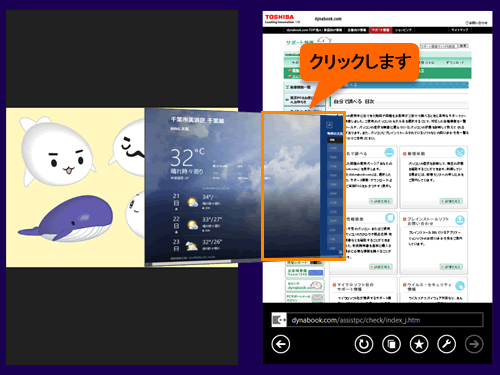Click the orange-highlighted Weather app snap area
The image size is (500, 375).
tap(303, 186)
